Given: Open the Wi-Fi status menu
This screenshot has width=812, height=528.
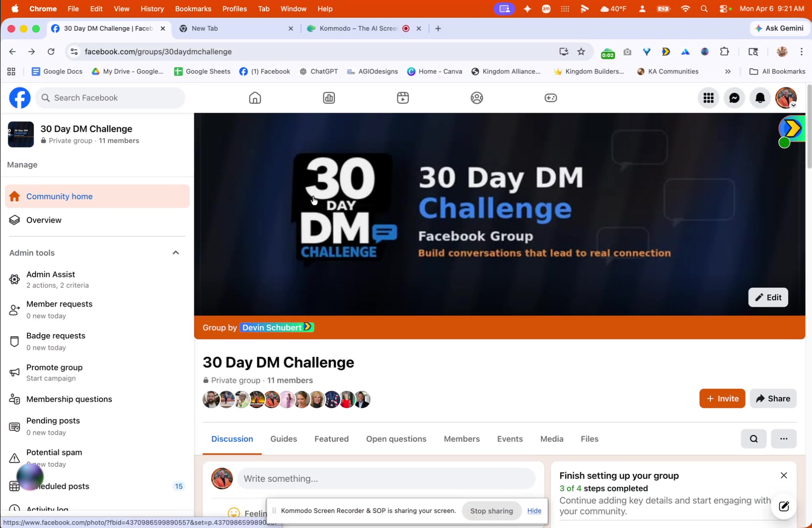Looking at the screenshot, I should pos(685,9).
